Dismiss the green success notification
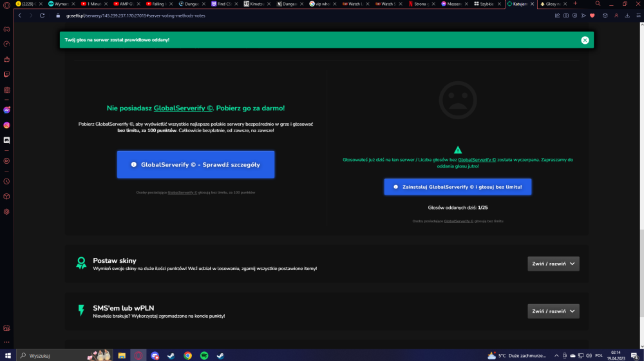This screenshot has height=361, width=644. [585, 40]
